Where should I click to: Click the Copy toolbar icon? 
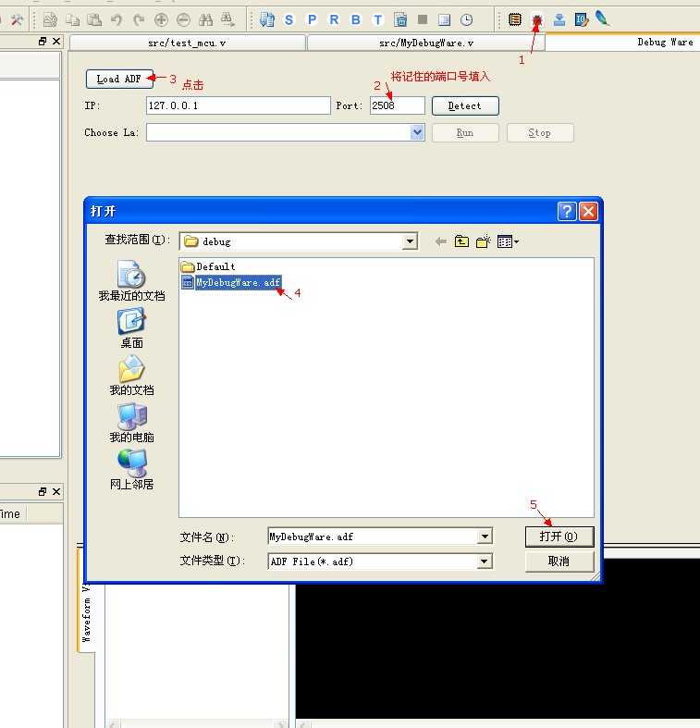(72, 20)
